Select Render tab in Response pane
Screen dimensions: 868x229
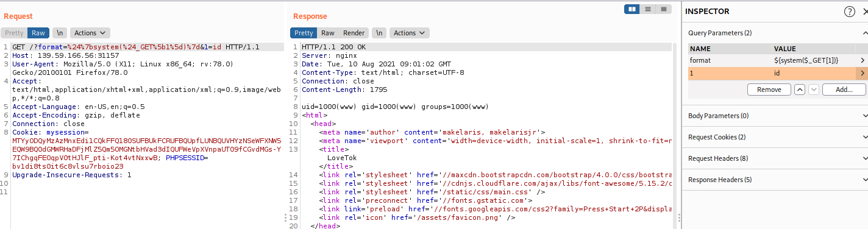(x=354, y=33)
